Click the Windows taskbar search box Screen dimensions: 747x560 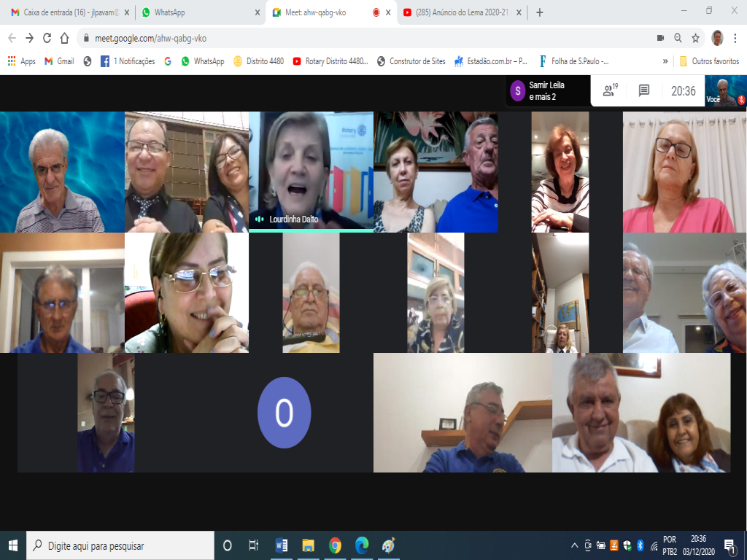[120, 545]
